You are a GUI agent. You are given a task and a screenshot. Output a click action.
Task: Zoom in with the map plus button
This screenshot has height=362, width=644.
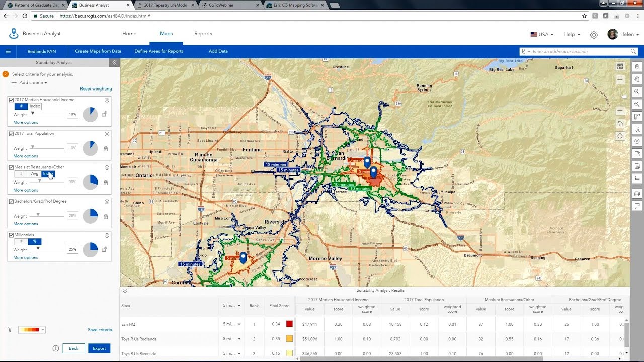[x=620, y=80]
